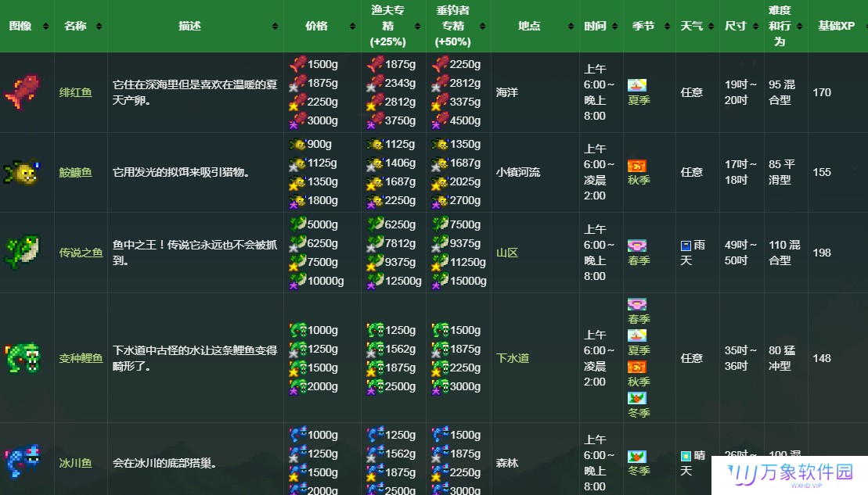The height and width of the screenshot is (495, 868).
Task: Sort table by 地点 column arrow
Action: (571, 26)
